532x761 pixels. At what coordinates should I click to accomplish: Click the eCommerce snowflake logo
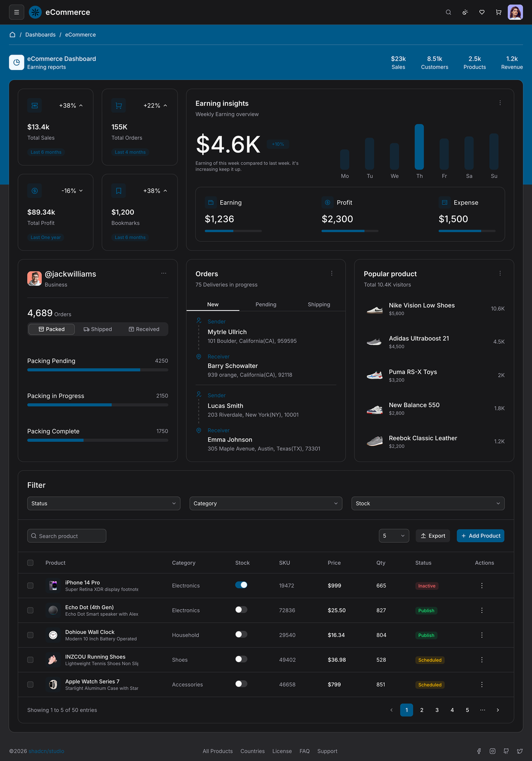(x=35, y=12)
